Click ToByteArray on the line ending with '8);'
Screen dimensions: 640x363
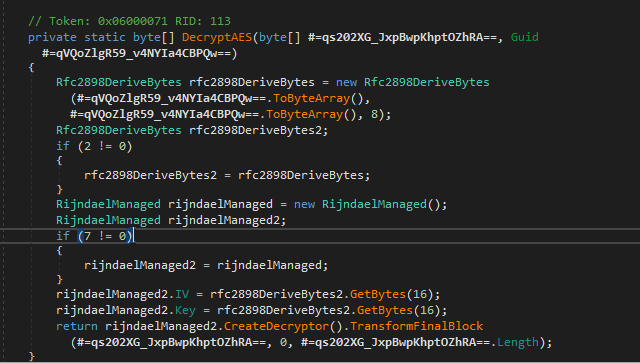pos(304,114)
